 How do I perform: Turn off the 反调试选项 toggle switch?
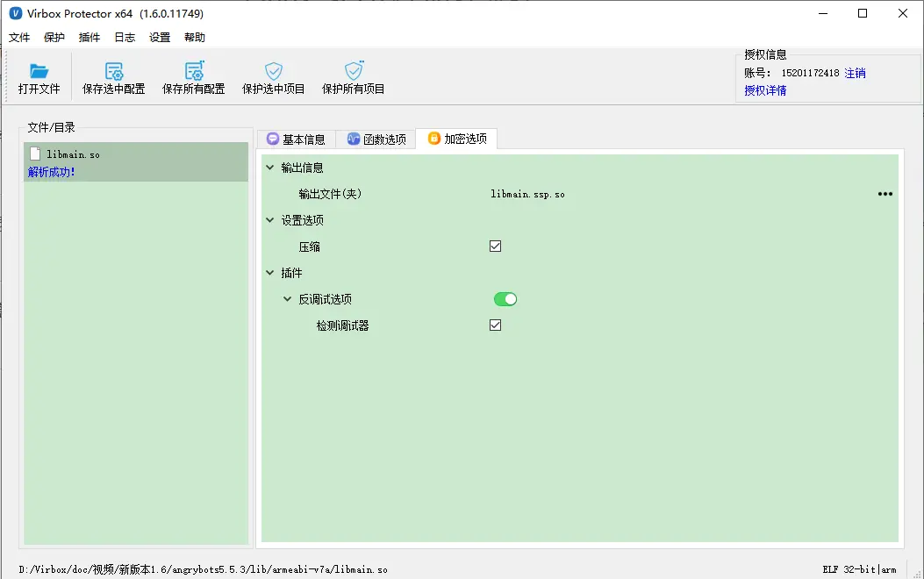pyautogui.click(x=505, y=299)
